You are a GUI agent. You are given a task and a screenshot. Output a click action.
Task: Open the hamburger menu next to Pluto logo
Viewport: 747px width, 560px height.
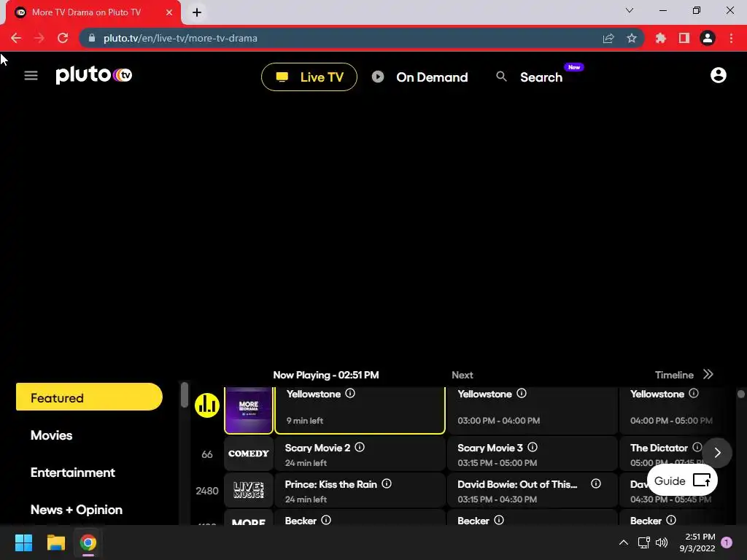[31, 76]
